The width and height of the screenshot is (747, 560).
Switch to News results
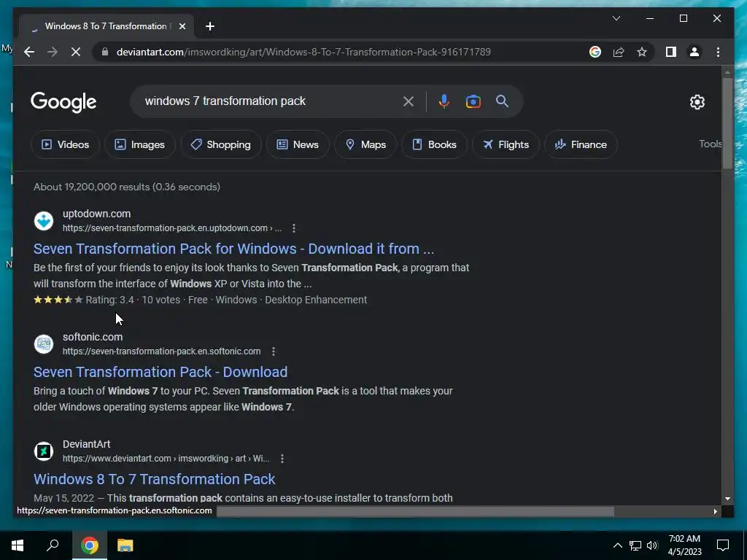click(298, 144)
